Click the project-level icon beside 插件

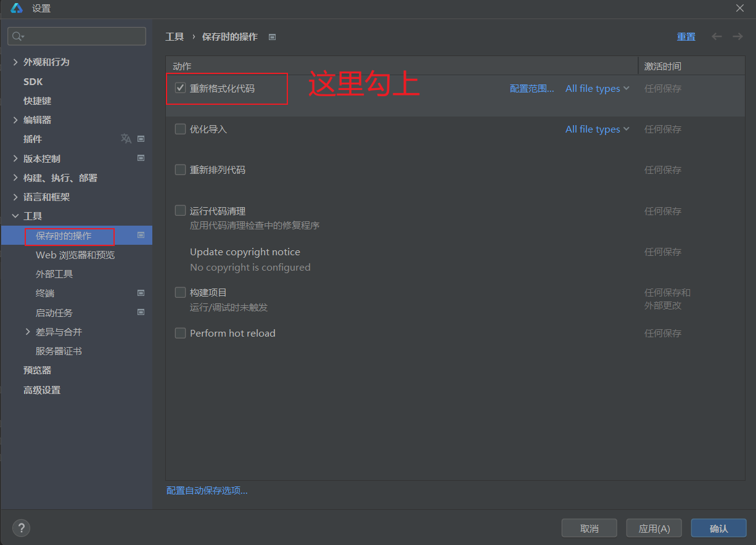click(x=141, y=139)
